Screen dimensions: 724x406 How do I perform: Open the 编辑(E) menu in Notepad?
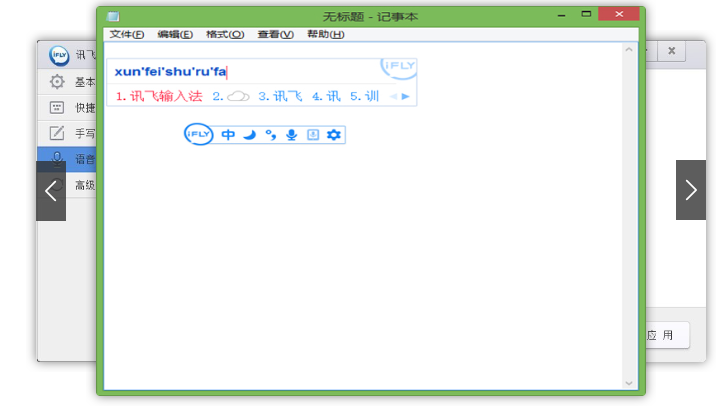click(175, 34)
